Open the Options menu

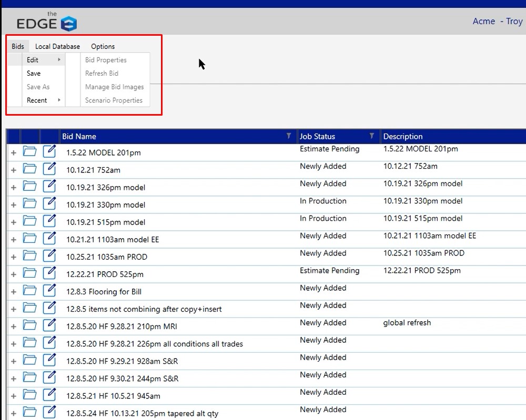103,46
